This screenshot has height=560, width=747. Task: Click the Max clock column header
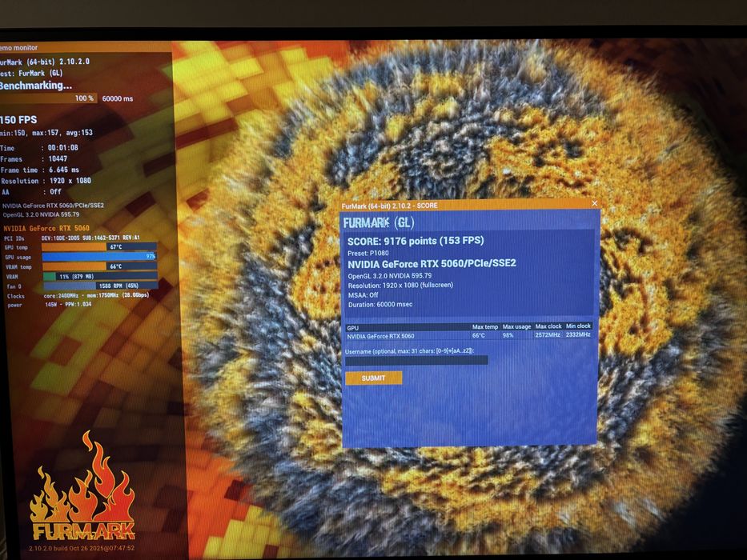[548, 326]
